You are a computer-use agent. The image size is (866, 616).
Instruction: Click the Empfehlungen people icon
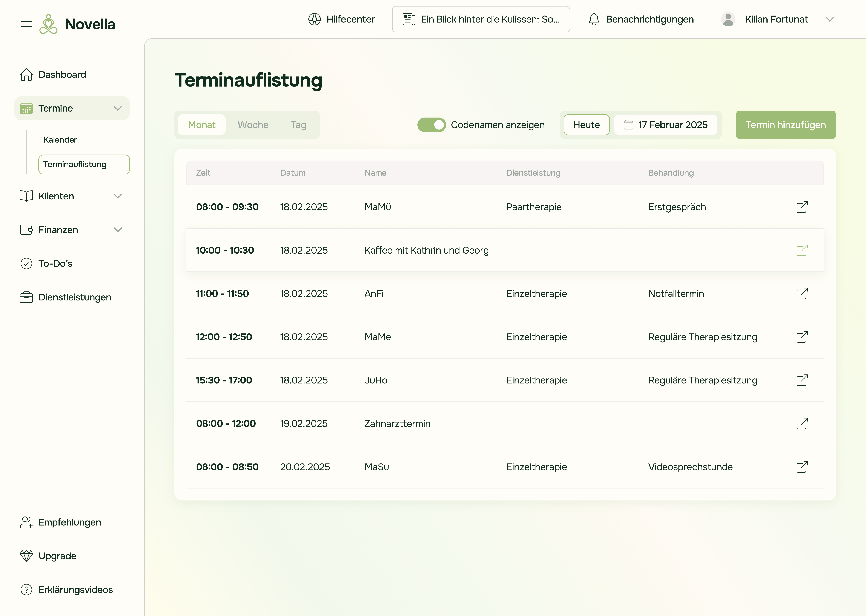pyautogui.click(x=26, y=522)
